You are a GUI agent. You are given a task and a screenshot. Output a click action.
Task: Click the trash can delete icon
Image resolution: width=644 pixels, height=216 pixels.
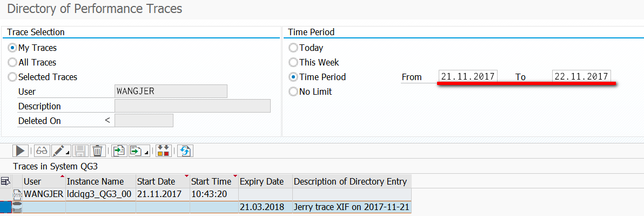(97, 151)
